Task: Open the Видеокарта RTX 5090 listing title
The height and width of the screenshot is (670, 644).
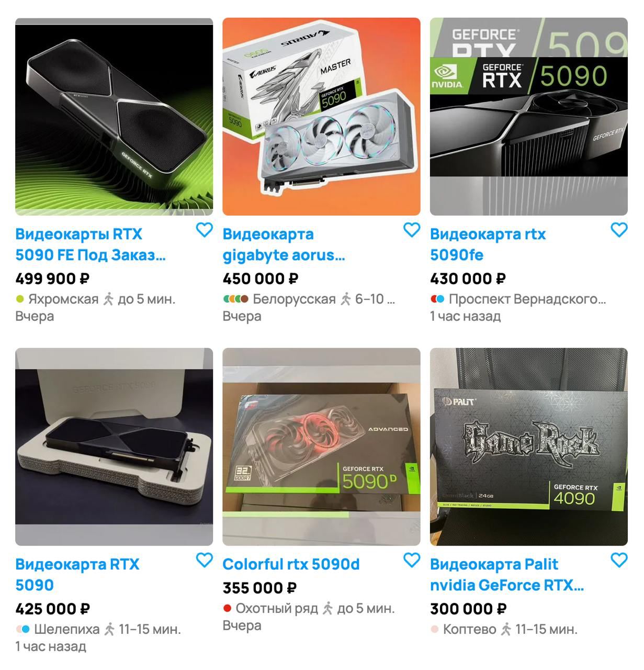Action: pos(77,574)
